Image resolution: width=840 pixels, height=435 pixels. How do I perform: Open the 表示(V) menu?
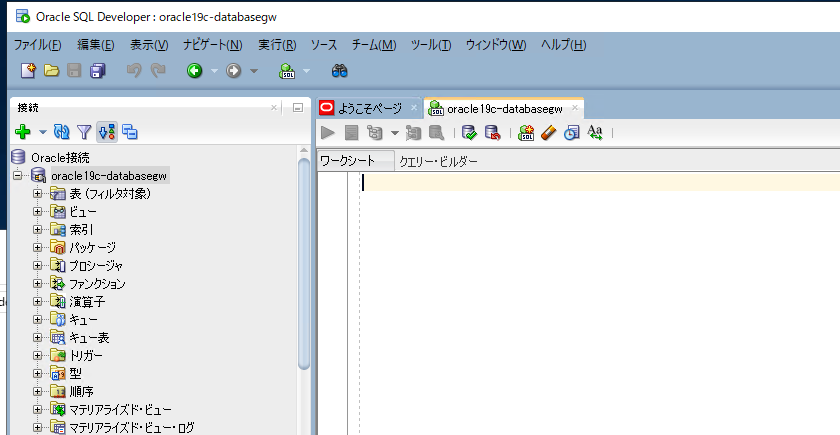coord(149,44)
